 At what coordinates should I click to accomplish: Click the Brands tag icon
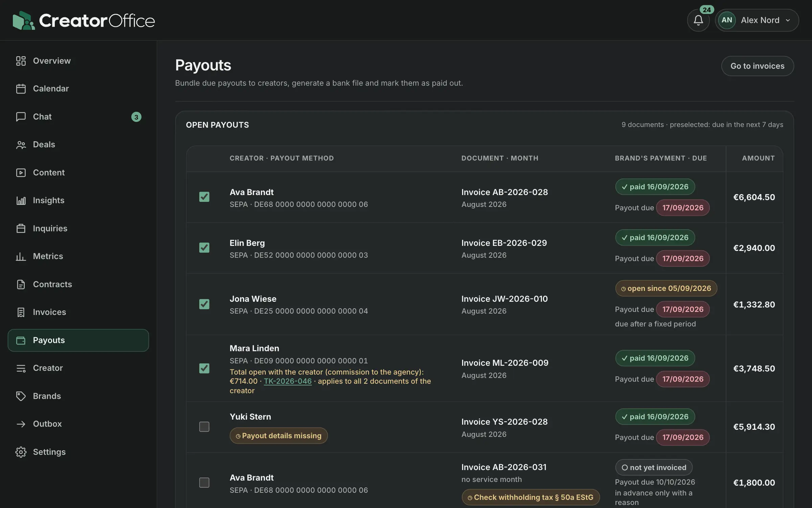(x=21, y=396)
